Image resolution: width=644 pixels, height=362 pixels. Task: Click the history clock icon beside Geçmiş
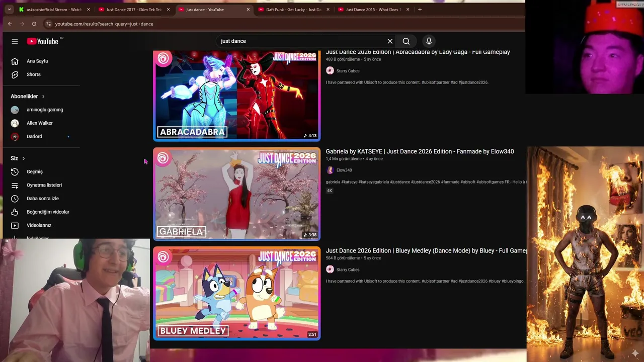point(15,172)
